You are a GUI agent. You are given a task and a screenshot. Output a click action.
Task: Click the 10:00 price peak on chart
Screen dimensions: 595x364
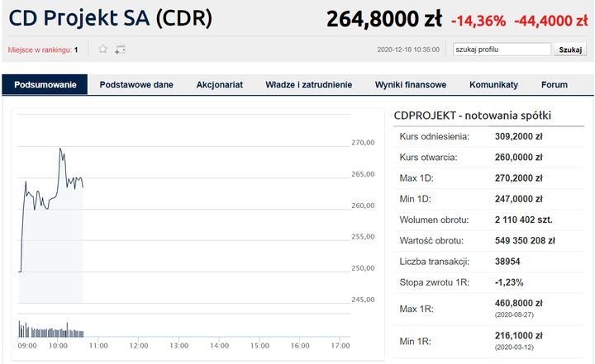[60, 150]
